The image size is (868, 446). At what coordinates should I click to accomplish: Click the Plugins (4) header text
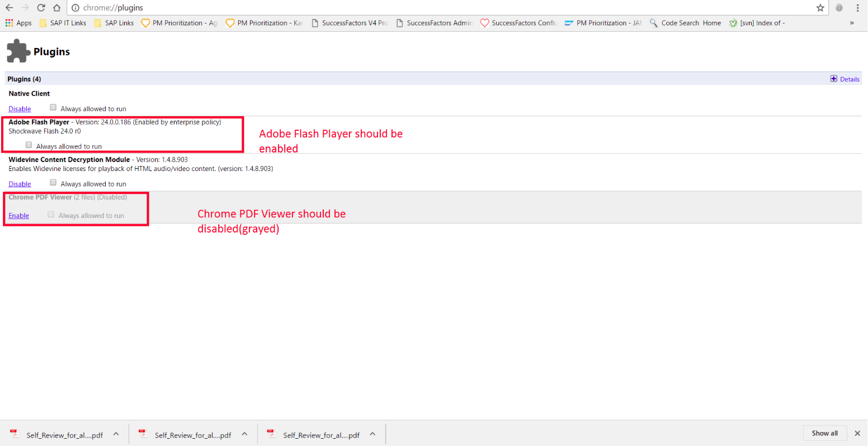pyautogui.click(x=24, y=79)
